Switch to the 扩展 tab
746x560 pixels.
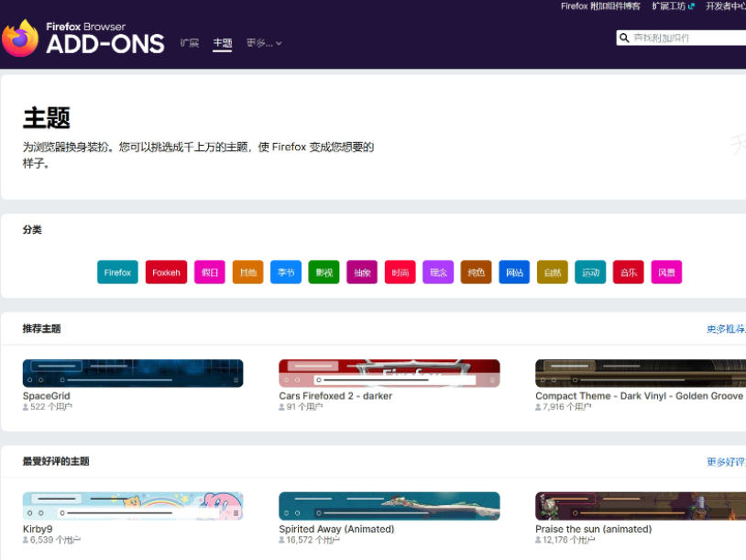(189, 43)
